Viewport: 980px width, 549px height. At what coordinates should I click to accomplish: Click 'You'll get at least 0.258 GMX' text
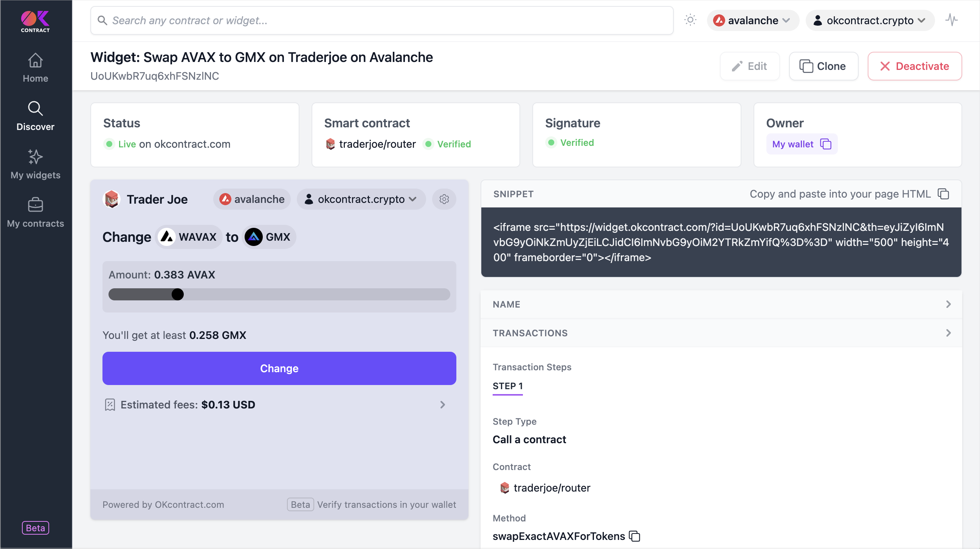(174, 335)
